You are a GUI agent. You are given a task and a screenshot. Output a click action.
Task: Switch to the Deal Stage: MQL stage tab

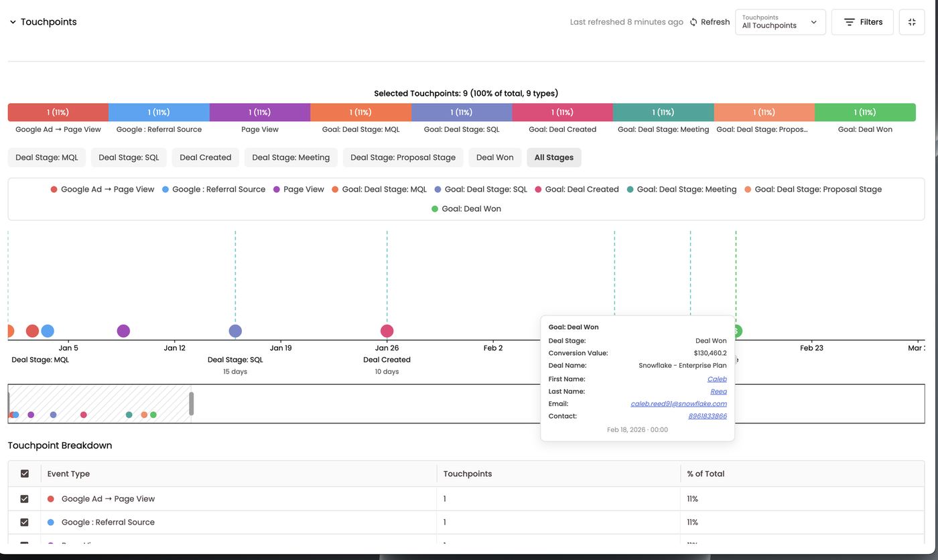click(x=47, y=157)
